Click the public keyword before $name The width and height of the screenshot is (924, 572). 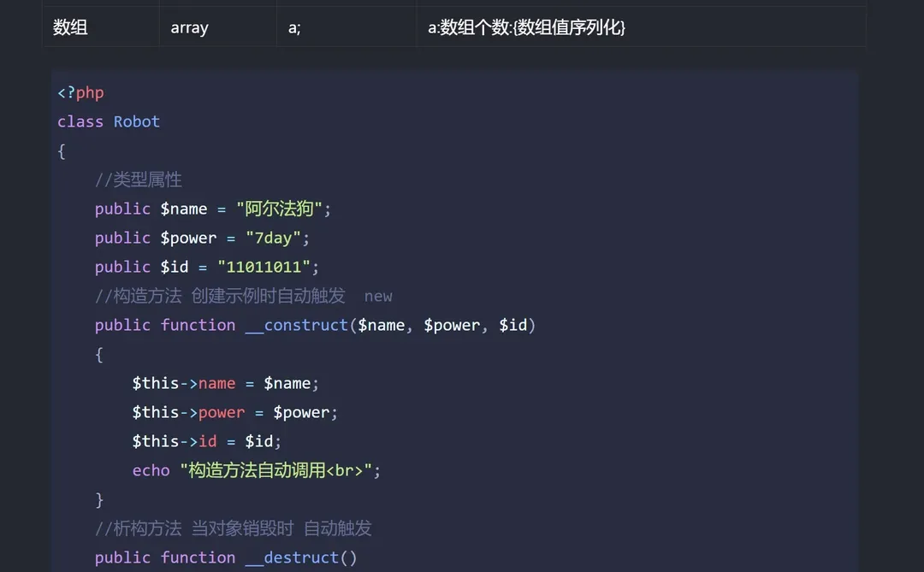tap(122, 209)
